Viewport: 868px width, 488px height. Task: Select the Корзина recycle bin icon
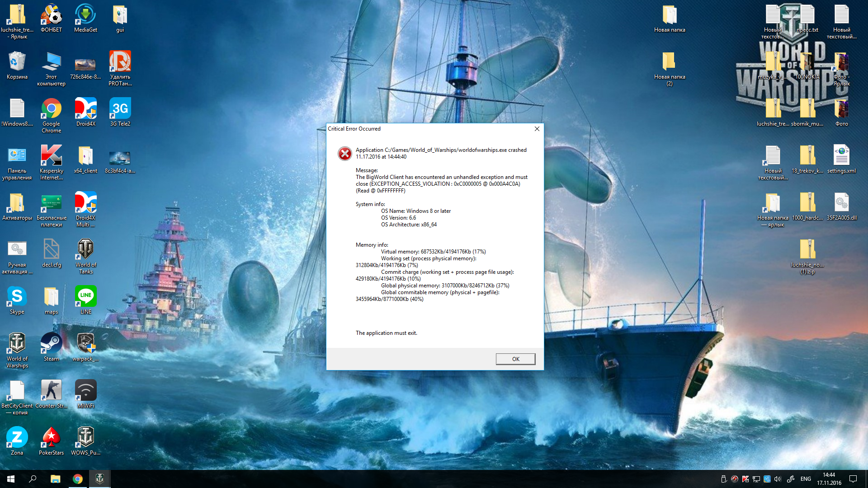click(17, 65)
